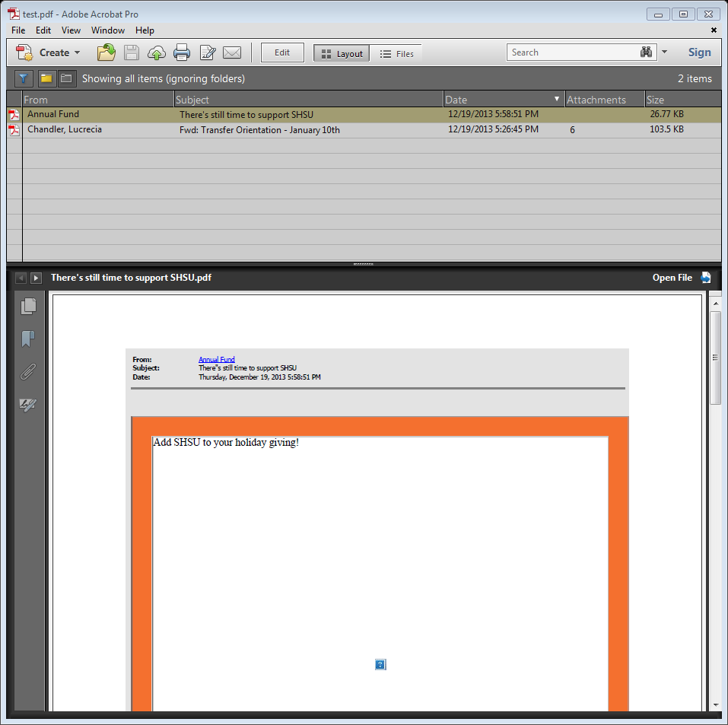Click subject 'Fwd: Transfer Orientation - January 10th'
This screenshot has width=728, height=725.
point(259,130)
